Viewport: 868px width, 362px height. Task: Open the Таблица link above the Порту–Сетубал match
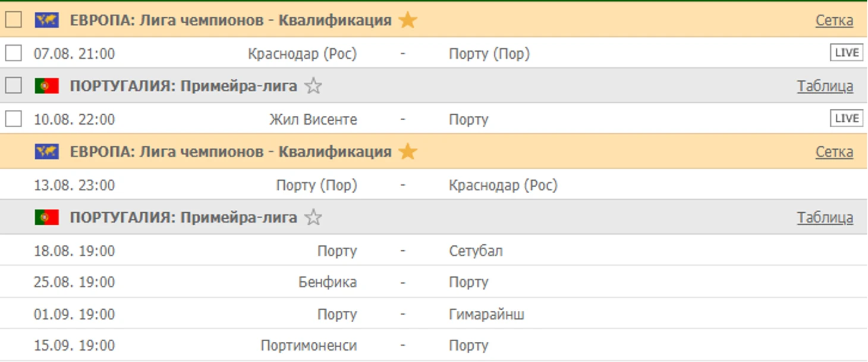coord(825,218)
